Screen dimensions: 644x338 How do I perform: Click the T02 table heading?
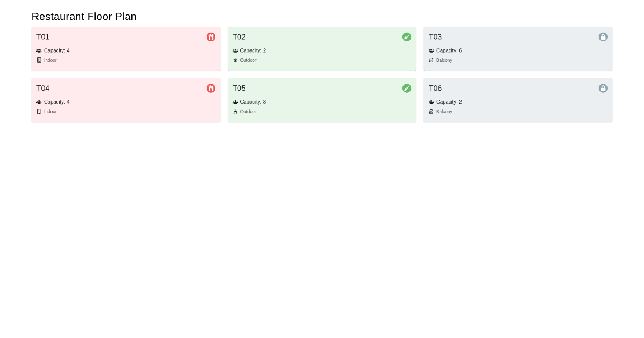pos(239,37)
